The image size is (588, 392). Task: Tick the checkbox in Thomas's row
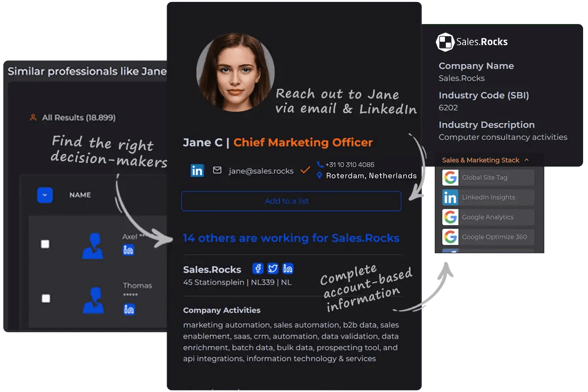[x=46, y=298]
